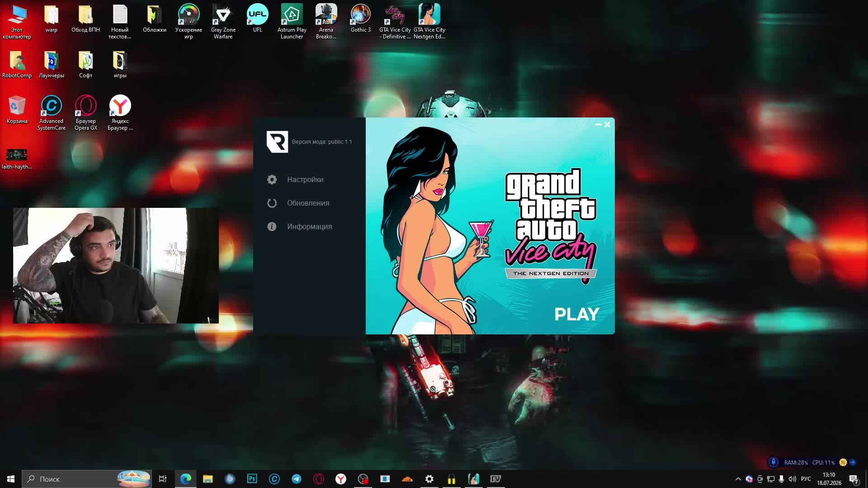Image resolution: width=868 pixels, height=488 pixels.
Task: Open the yellow padlock app in taskbar
Action: tap(452, 479)
